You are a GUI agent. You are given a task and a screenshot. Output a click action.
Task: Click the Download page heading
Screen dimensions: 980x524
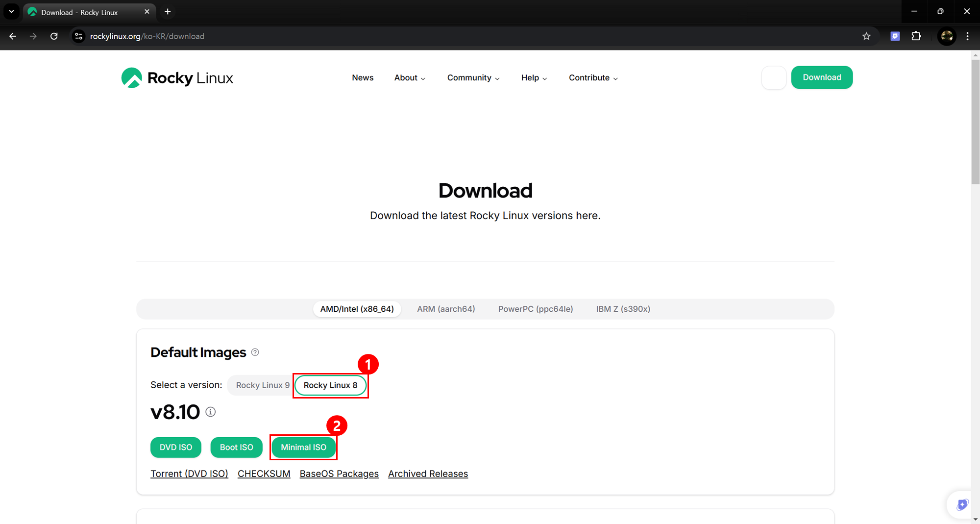pos(485,191)
